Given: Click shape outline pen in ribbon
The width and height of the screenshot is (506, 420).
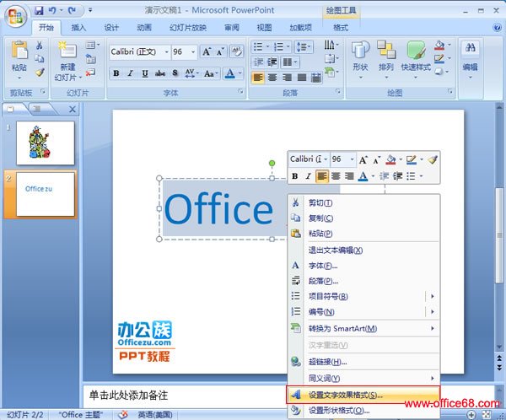Looking at the screenshot, I should coord(439,58).
